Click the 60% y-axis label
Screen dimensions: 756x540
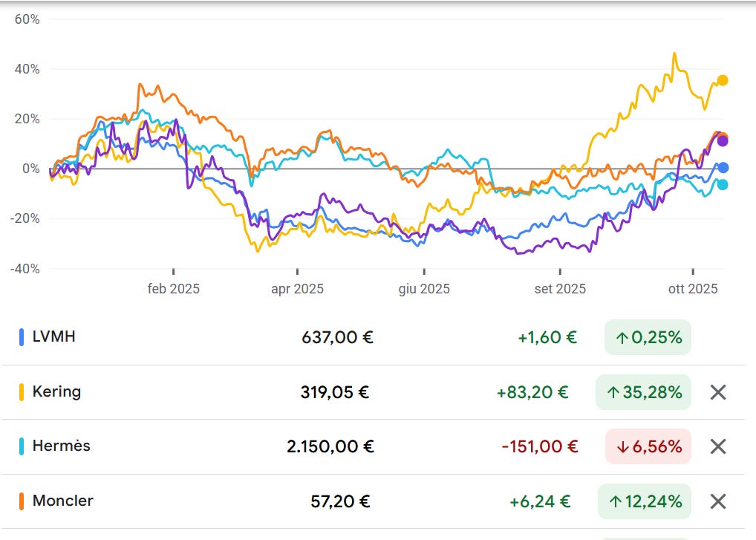tap(27, 19)
